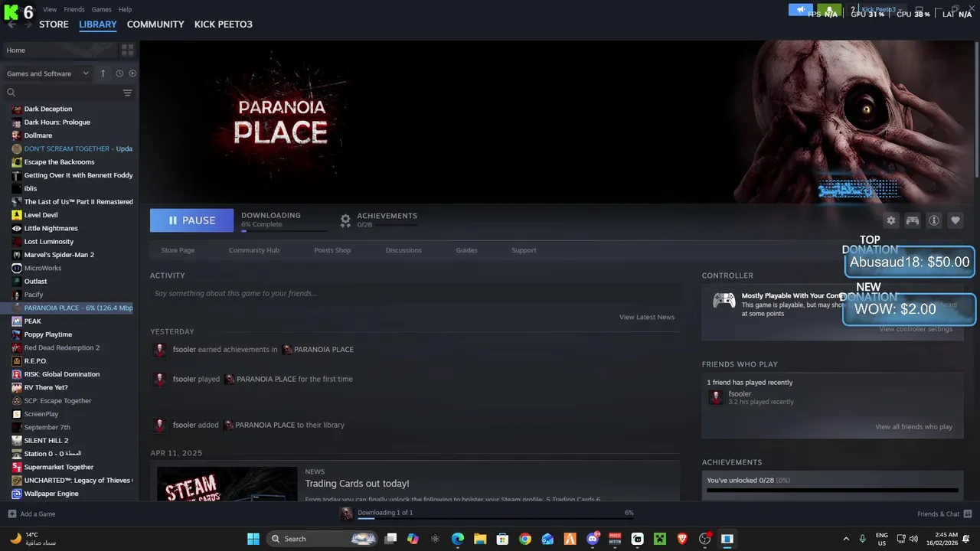Pause the PARANOIA PLACE download
980x551 pixels.
click(x=191, y=220)
